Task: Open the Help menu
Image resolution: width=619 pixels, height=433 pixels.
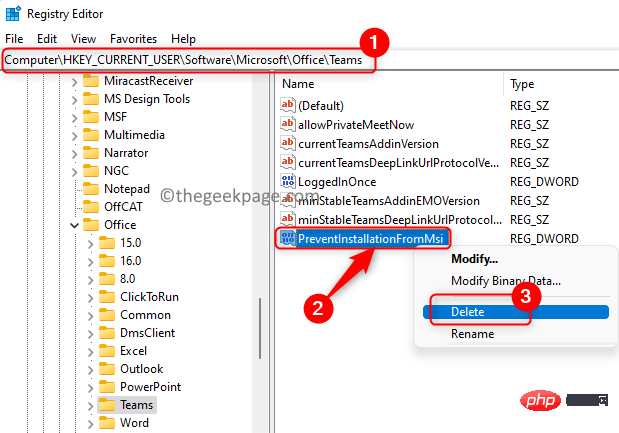Action: click(x=183, y=39)
